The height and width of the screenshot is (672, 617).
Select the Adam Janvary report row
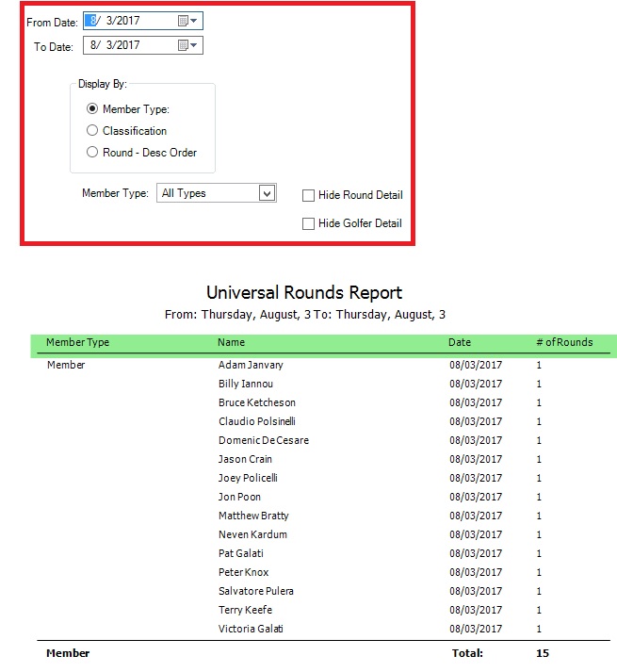click(251, 365)
